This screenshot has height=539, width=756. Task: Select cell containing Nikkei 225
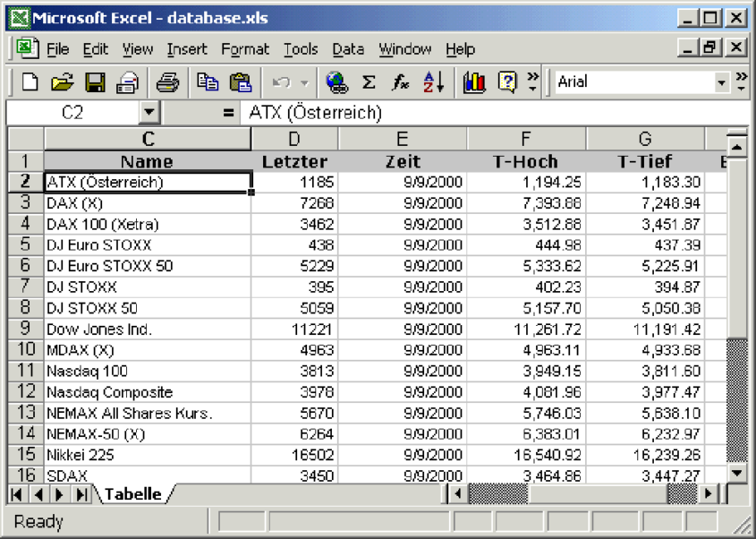[148, 455]
